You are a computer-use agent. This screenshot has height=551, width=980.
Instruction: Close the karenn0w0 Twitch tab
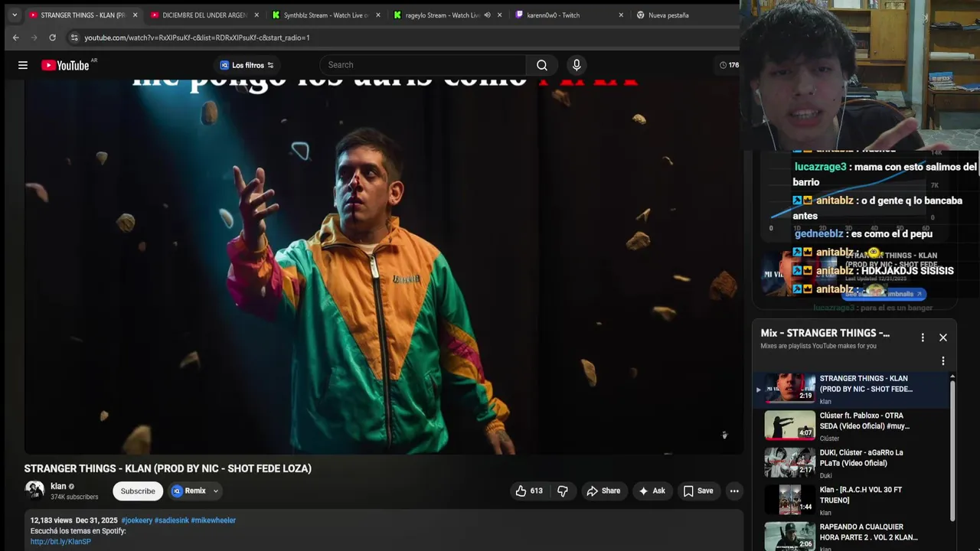[x=621, y=15]
